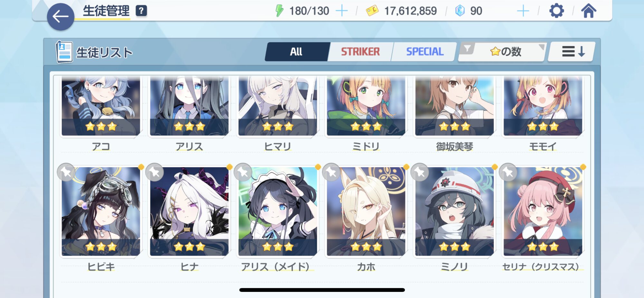Toggle the pin on カホ card
644x298 pixels.
pos(331,172)
